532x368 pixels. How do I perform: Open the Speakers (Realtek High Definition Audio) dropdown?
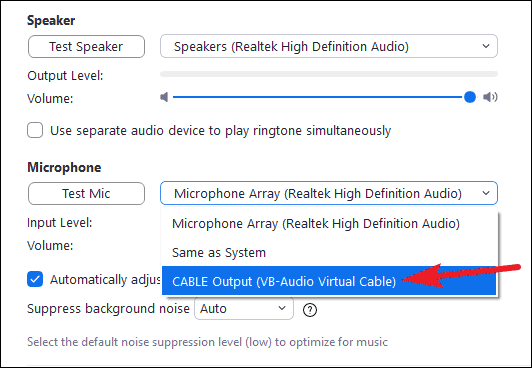(x=329, y=46)
